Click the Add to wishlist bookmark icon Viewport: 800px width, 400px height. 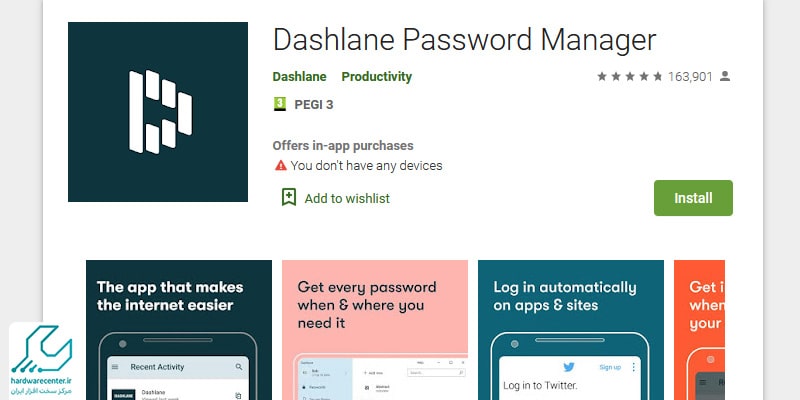coord(289,197)
